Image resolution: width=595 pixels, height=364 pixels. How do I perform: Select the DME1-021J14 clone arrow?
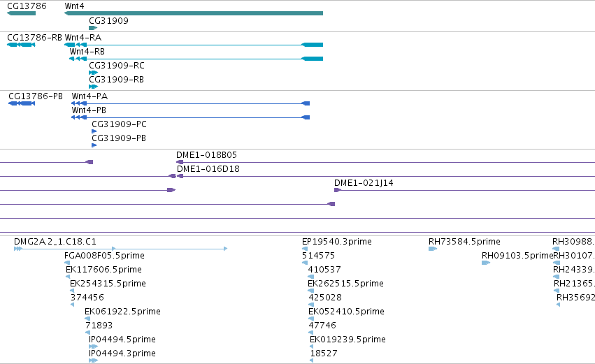pyautogui.click(x=338, y=190)
